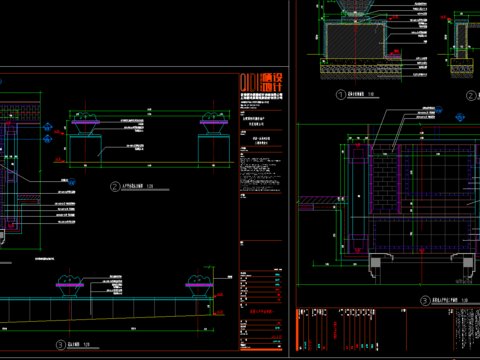The image size is (480, 360).
Task: Select circled 3 marker under the brick plan
Action: pyautogui.click(x=425, y=301)
